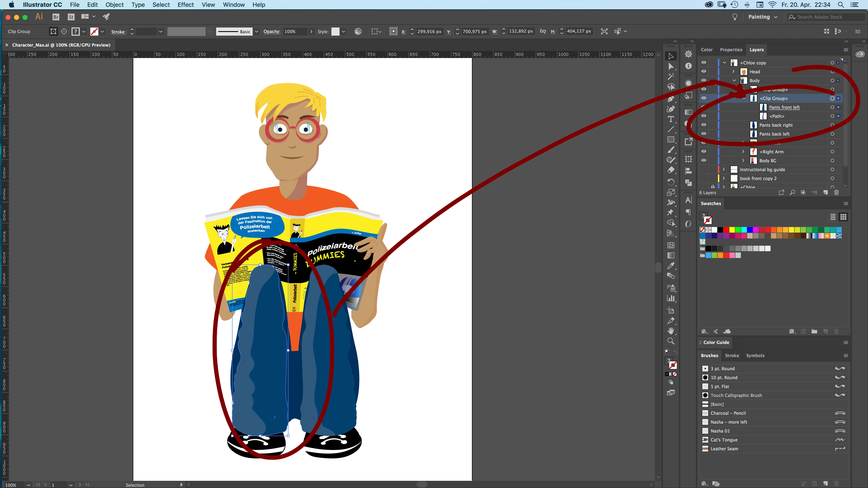Select the Selection (arrow) tool
Image resolution: width=868 pixels, height=488 pixels.
click(671, 56)
